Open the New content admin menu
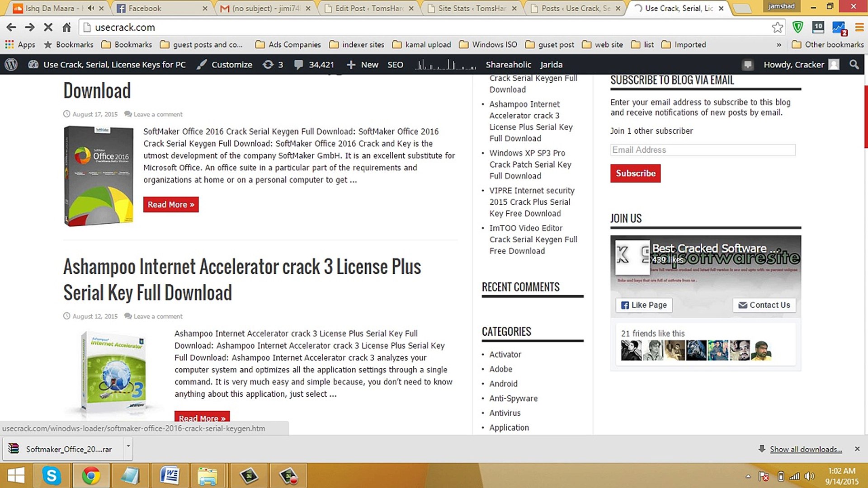 (x=362, y=65)
